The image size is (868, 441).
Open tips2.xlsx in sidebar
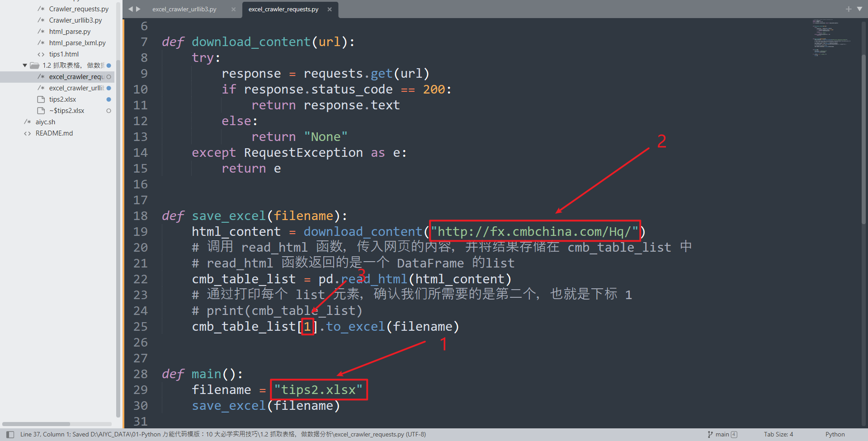tap(62, 99)
